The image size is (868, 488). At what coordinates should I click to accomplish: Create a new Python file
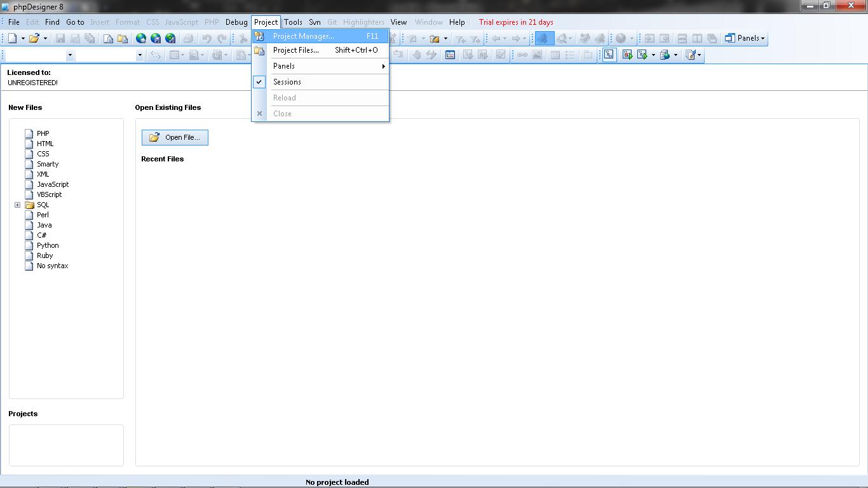coord(48,245)
